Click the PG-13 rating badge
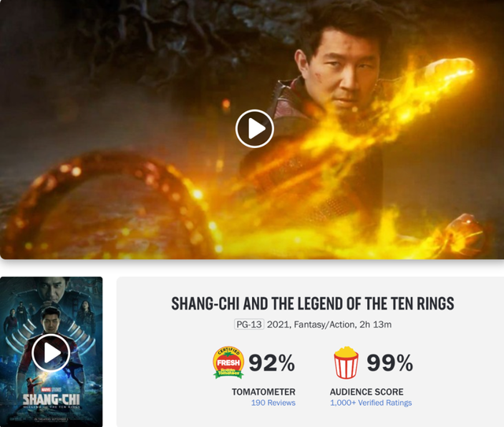This screenshot has width=504, height=427. [x=249, y=325]
